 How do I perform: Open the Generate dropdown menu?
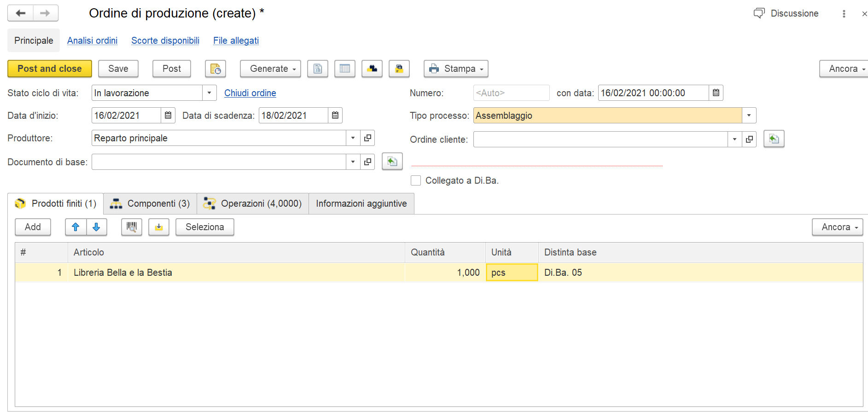click(271, 69)
